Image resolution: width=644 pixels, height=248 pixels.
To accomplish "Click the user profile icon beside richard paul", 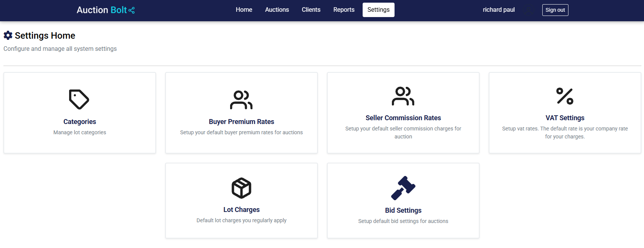I will [x=529, y=10].
